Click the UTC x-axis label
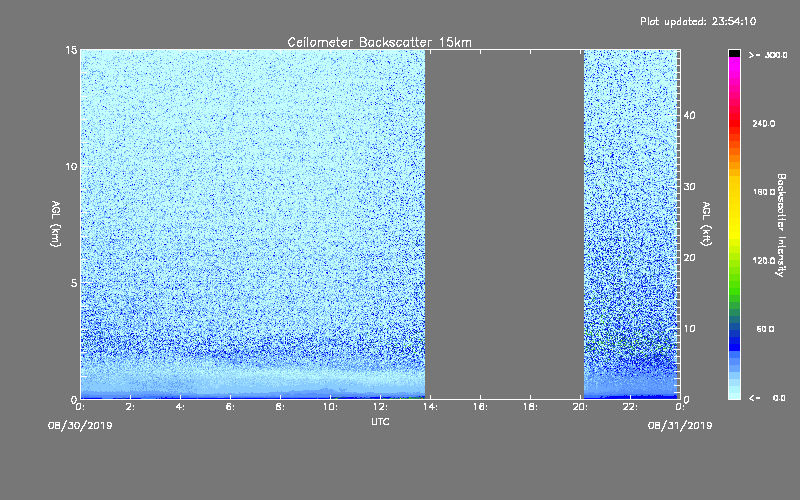The height and width of the screenshot is (500, 800). click(x=380, y=421)
